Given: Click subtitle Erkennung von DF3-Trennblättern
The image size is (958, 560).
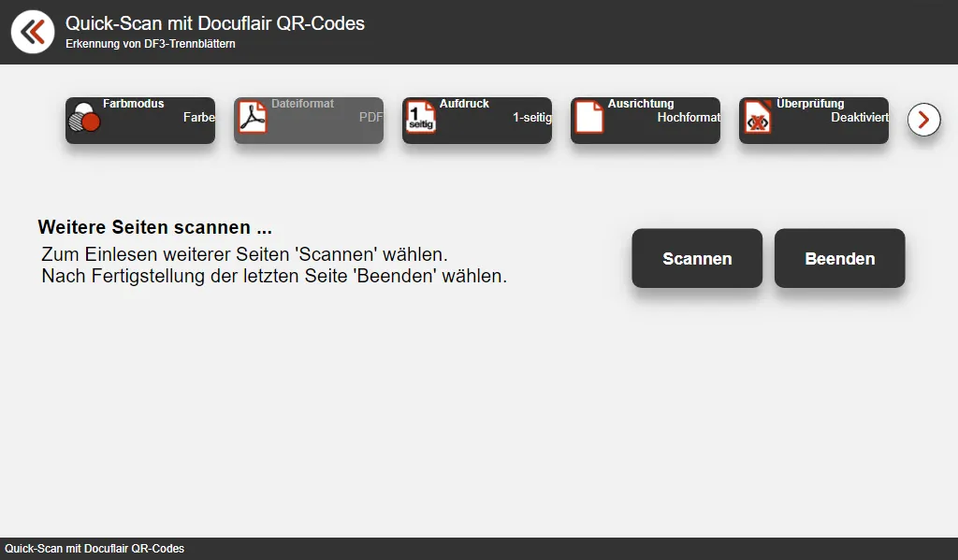Looking at the screenshot, I should tap(151, 44).
